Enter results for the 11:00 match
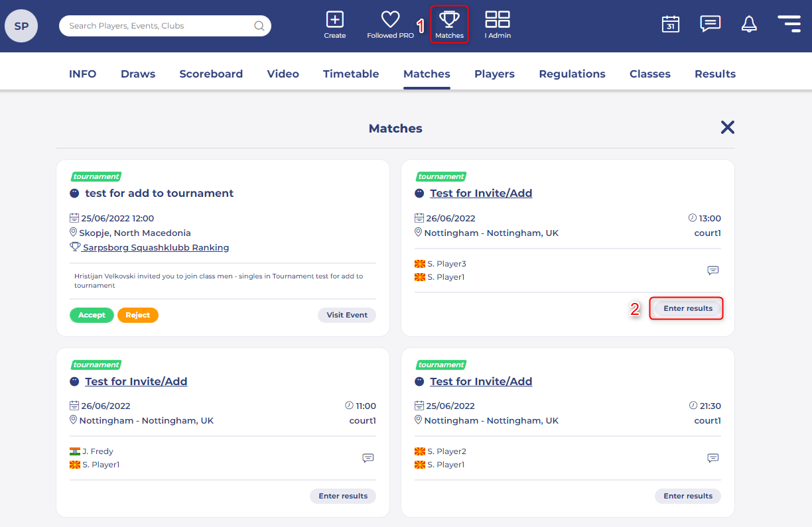The height and width of the screenshot is (527, 812). (x=343, y=496)
